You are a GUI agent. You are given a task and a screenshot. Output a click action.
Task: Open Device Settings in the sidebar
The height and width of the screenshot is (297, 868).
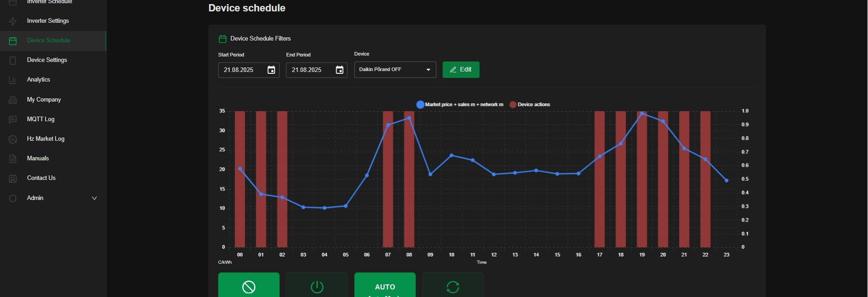[47, 60]
